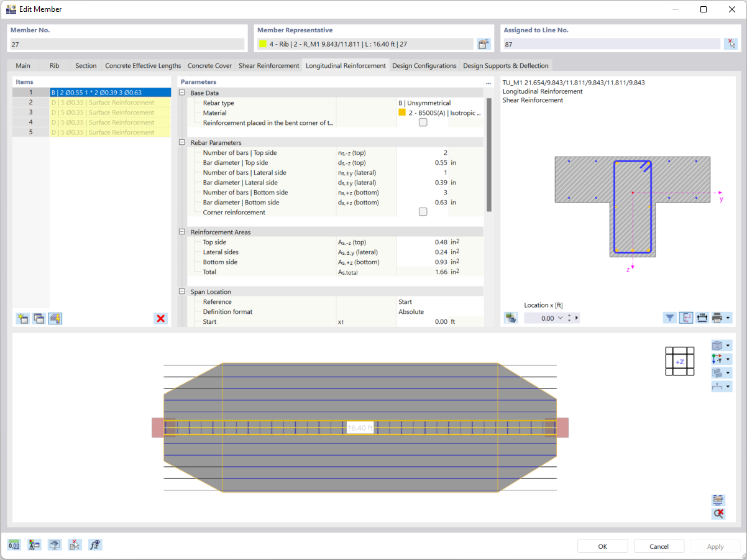Open dimensioning display for the section view
Viewport: 747px width, 560px height.
[x=702, y=318]
